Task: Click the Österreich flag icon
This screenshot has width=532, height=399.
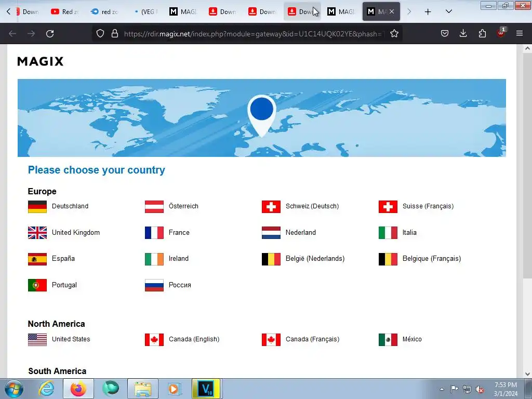Action: point(154,206)
